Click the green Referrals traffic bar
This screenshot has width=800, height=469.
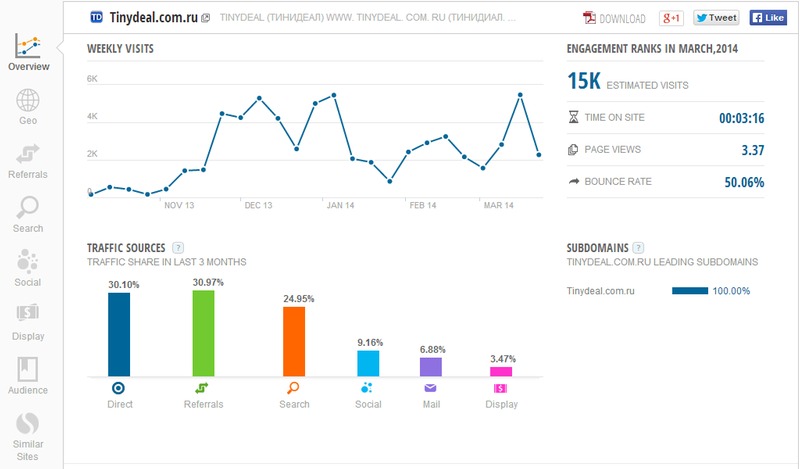click(x=204, y=333)
